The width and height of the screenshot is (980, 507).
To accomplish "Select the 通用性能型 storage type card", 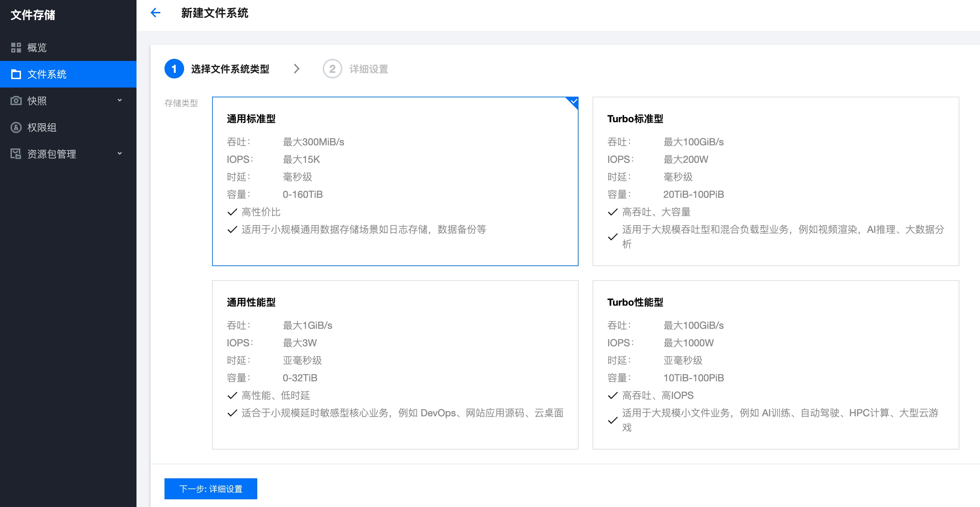I will [395, 365].
